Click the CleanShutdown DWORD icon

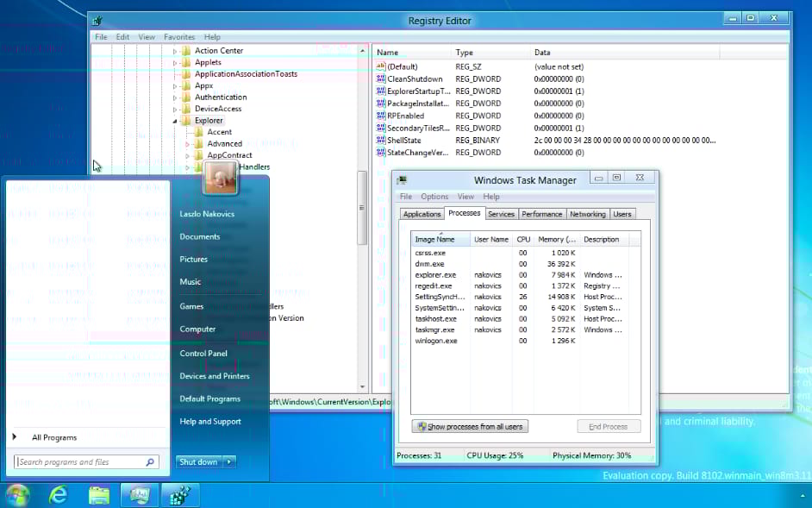point(381,78)
